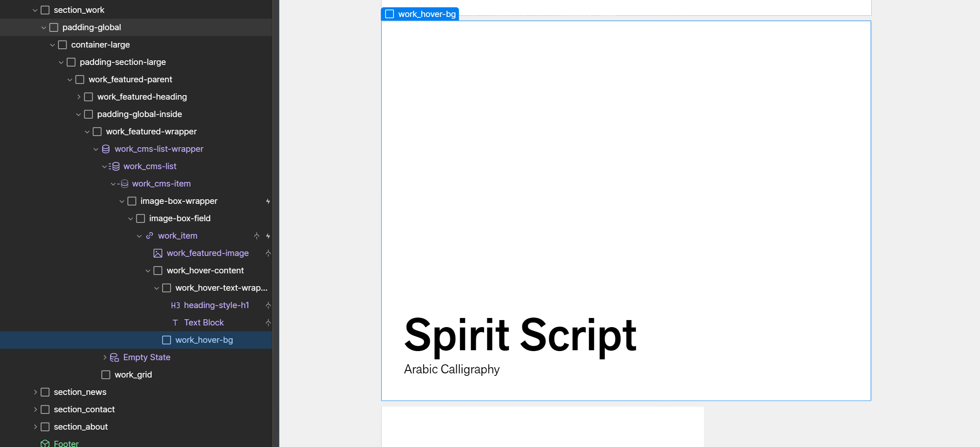Click the Empty State collection icon
Image resolution: width=980 pixels, height=447 pixels.
[x=114, y=357]
